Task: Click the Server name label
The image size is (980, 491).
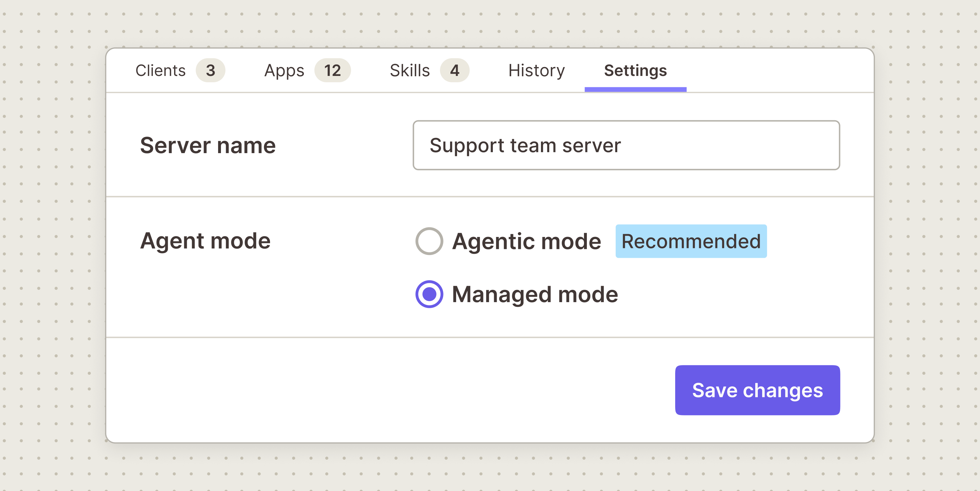Action: [208, 145]
